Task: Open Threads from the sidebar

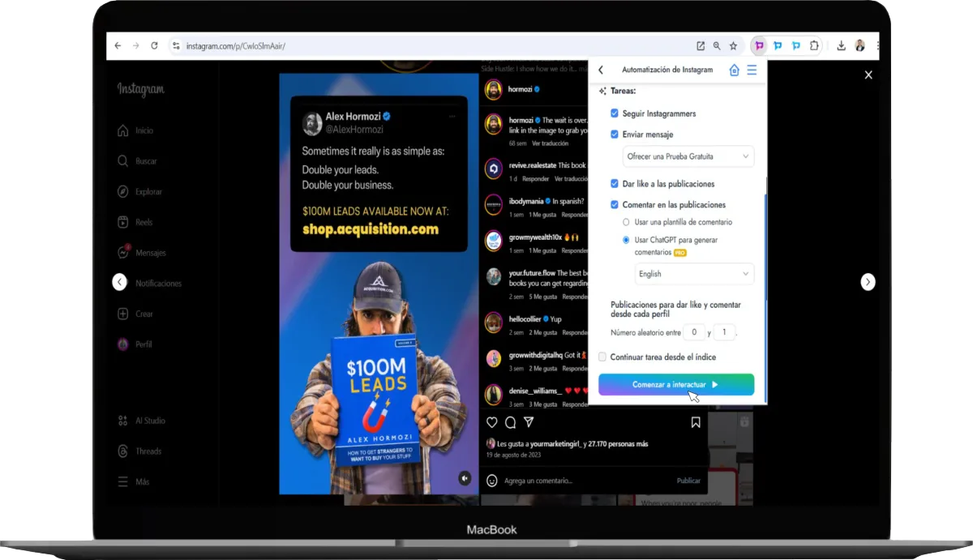Action: click(x=139, y=451)
